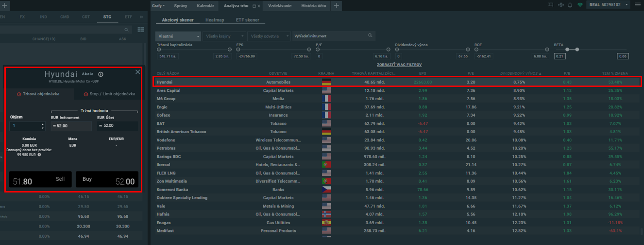Click the layout panel icon in top bar
The height and width of the screenshot is (245, 644).
[550, 5]
